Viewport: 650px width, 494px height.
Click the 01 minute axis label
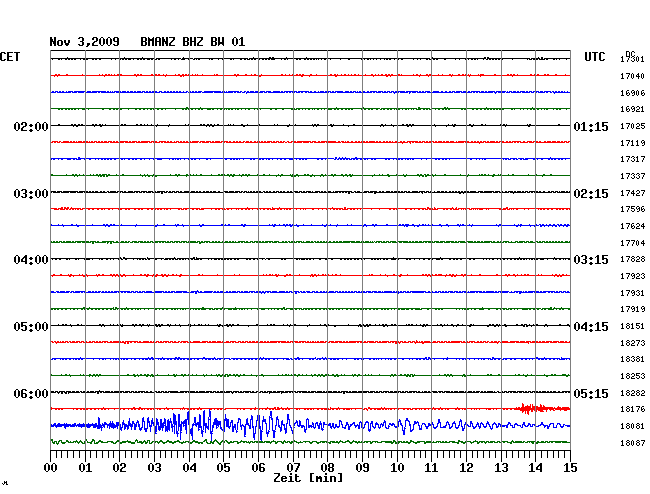(85, 468)
